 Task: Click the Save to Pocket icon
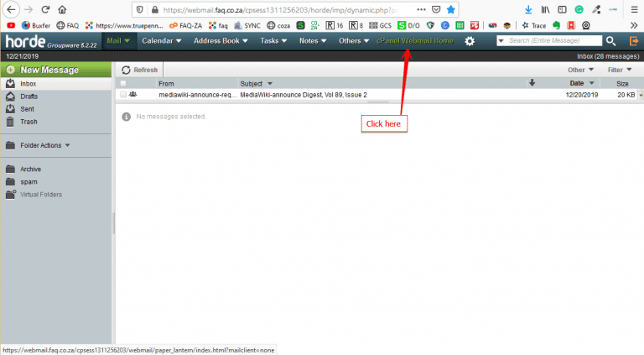click(x=436, y=9)
